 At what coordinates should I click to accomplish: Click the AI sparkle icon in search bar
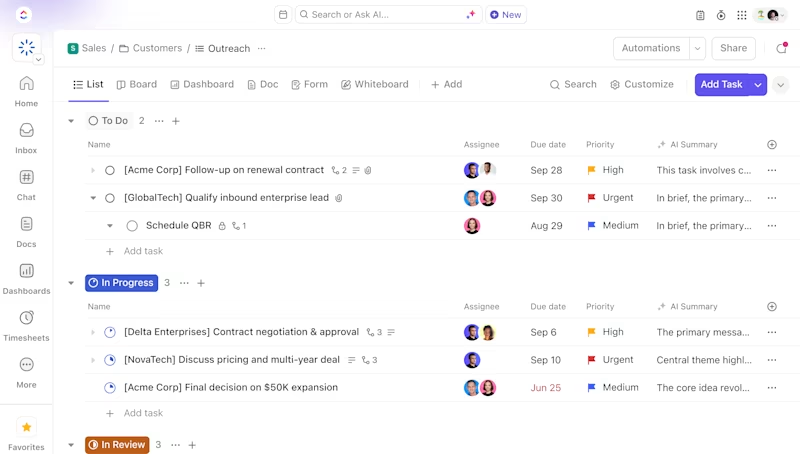pos(470,15)
